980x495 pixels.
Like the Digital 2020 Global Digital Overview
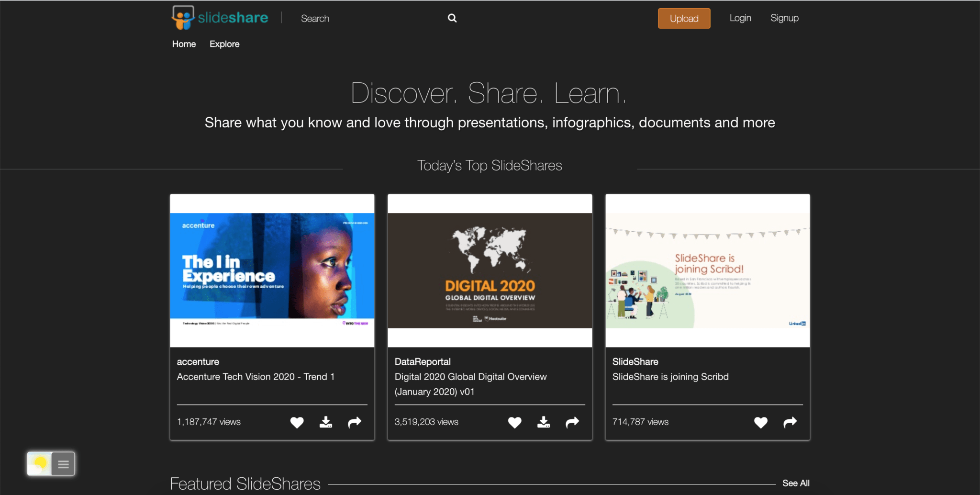pyautogui.click(x=514, y=422)
